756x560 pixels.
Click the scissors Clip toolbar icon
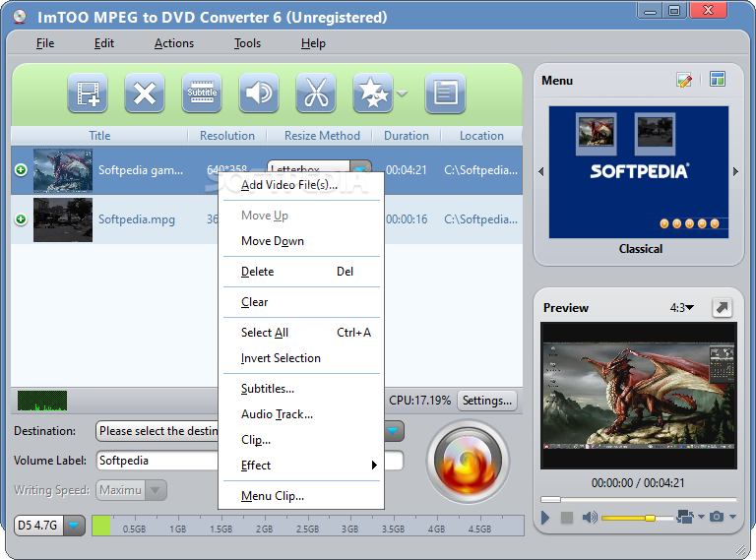[316, 93]
